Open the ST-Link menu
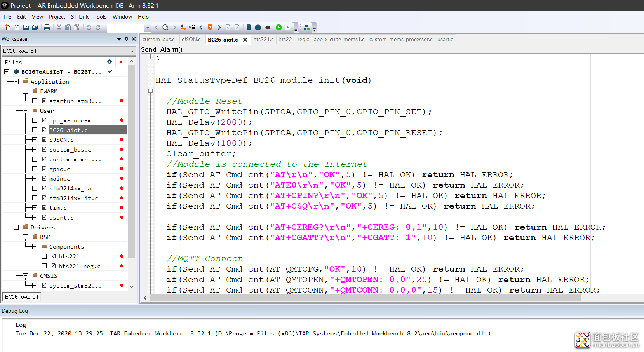Screen dimensions: 644x352 (80, 17)
